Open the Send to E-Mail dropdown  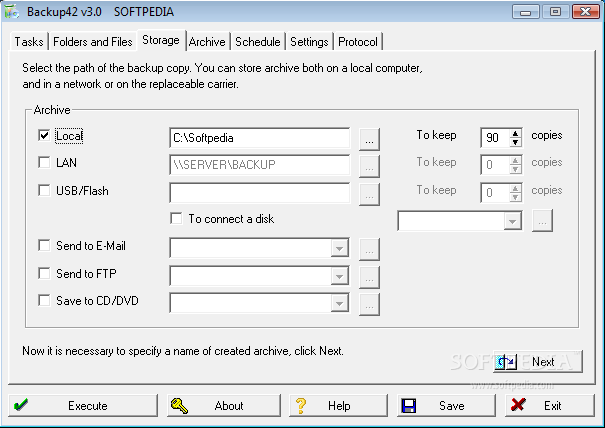coord(339,248)
